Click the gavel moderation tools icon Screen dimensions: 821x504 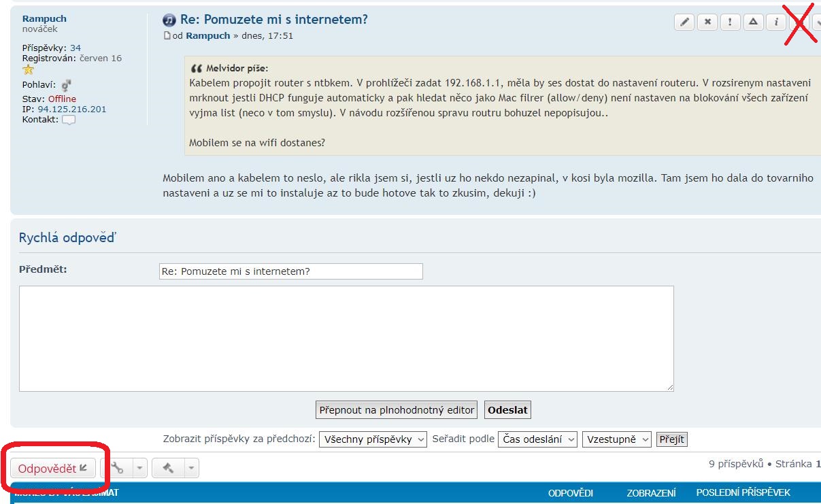169,468
